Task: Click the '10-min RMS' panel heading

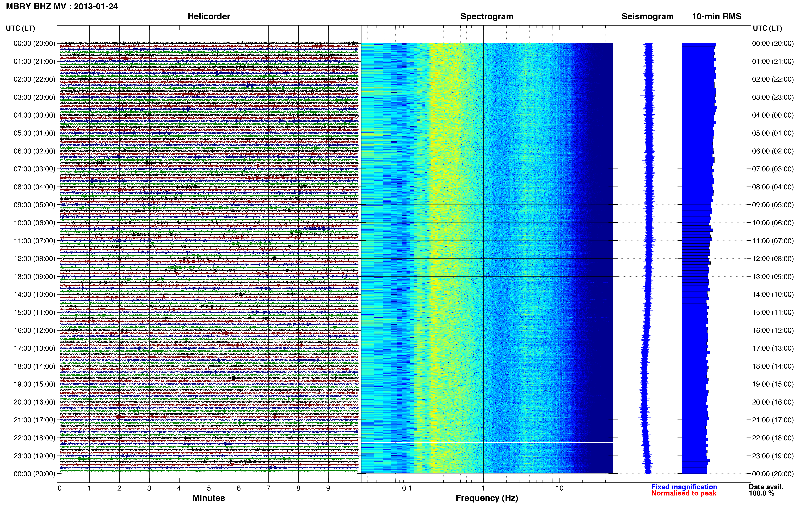Action: (x=717, y=16)
